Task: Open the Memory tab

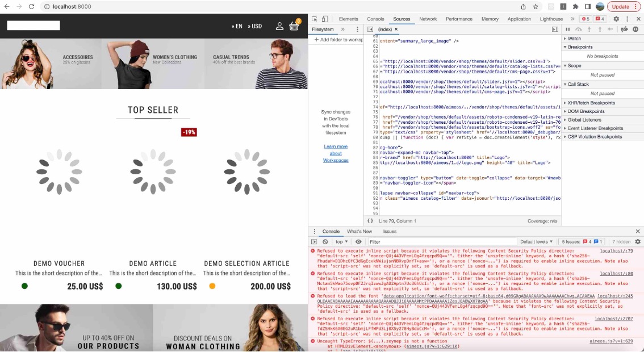Action: point(490,19)
